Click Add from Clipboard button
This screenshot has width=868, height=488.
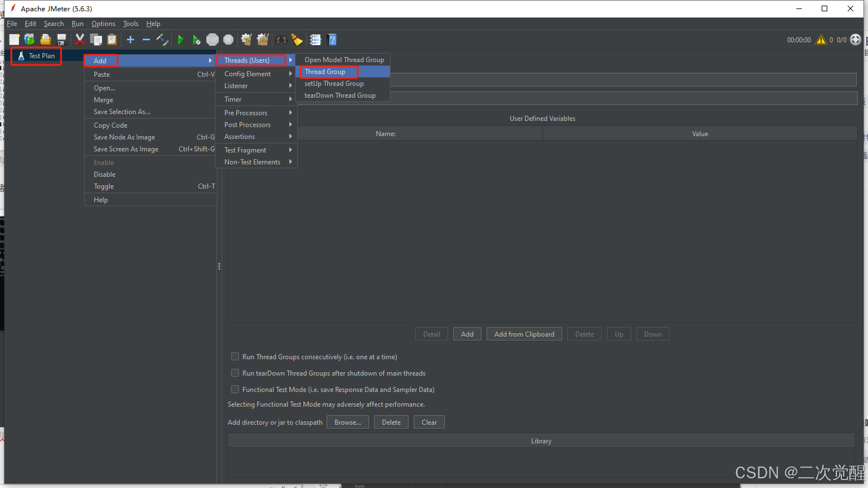click(x=524, y=334)
